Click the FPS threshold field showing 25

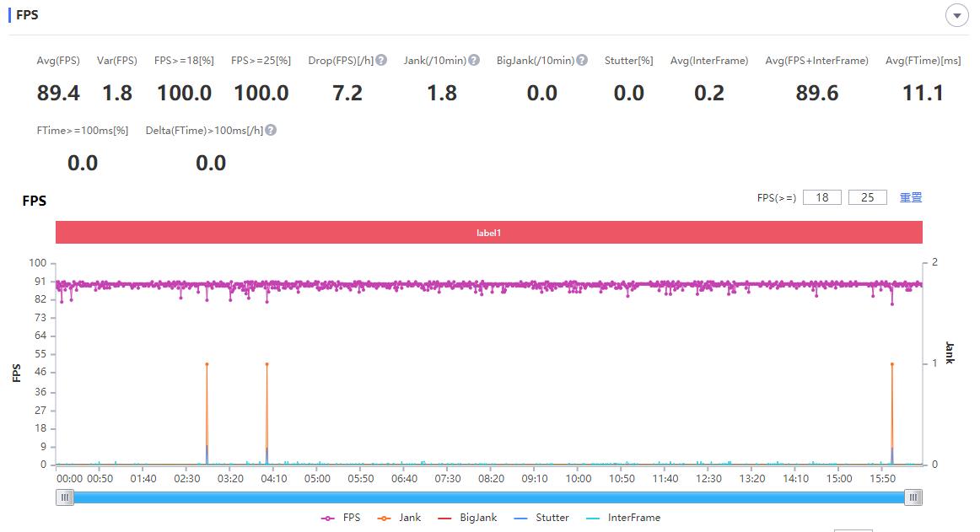point(867,197)
